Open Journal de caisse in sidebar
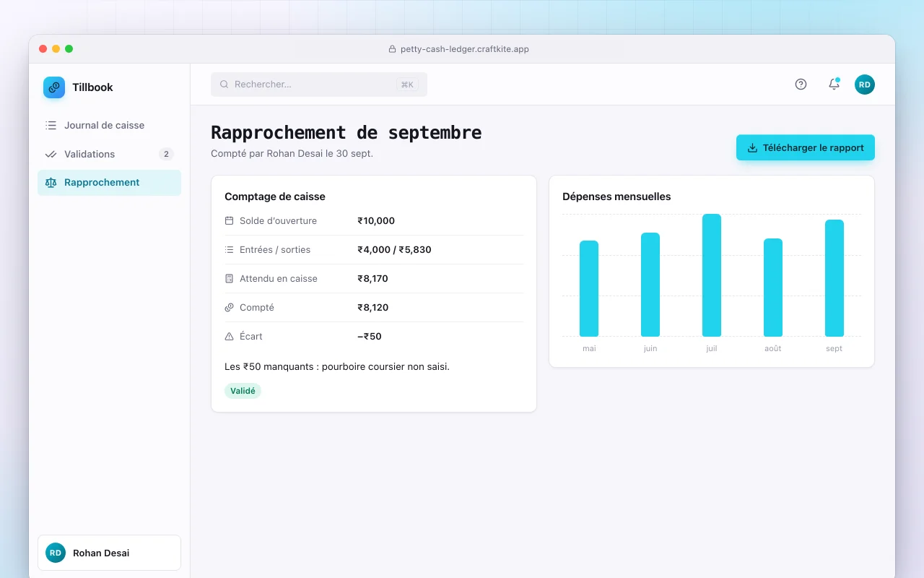This screenshot has height=578, width=924. [109, 125]
